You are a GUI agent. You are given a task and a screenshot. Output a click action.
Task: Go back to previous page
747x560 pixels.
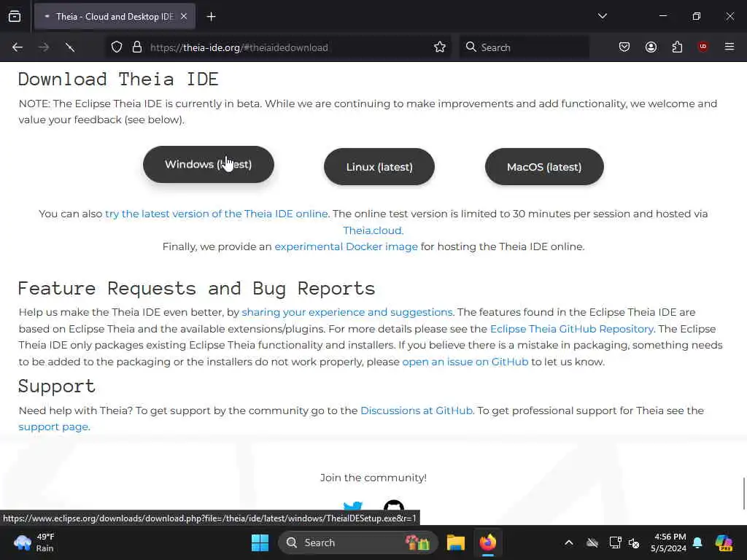[x=18, y=47]
